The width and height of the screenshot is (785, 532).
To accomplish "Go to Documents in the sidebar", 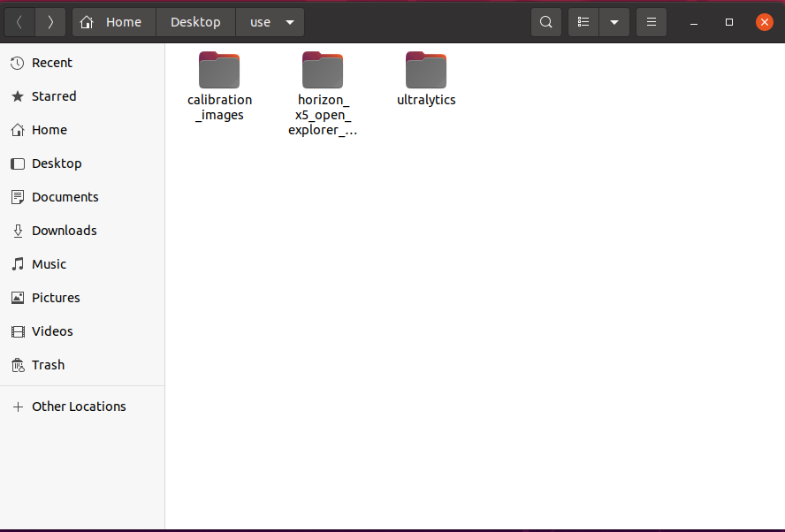I will click(65, 197).
